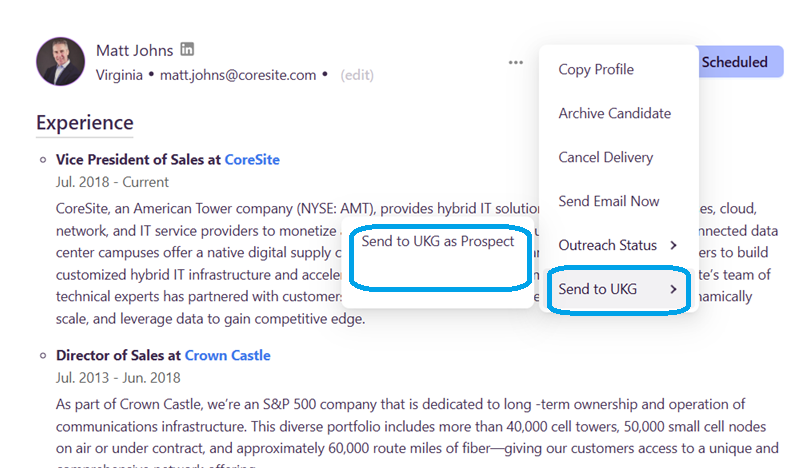The image size is (810, 468).
Task: Choose Copy Profile from the menu
Action: tap(596, 70)
